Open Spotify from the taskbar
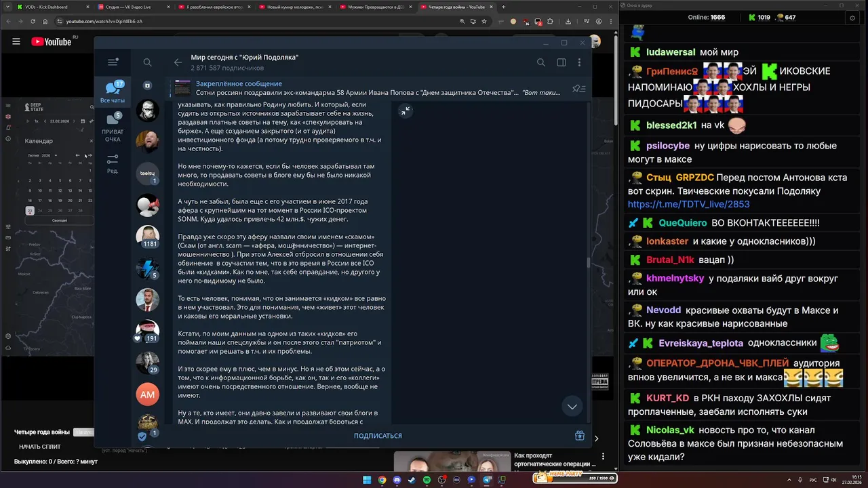868x488 pixels. pyautogui.click(x=427, y=480)
